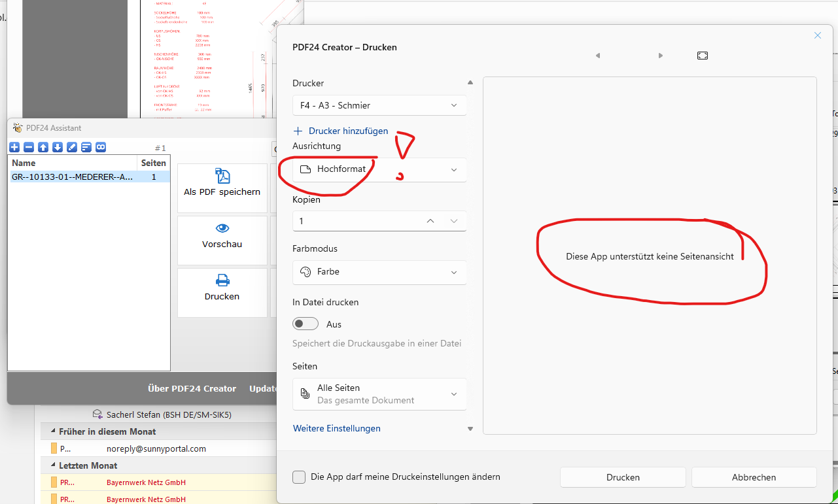Image resolution: width=838 pixels, height=504 pixels.
Task: Toggle the 'In Datei drucken' switch
Action: (x=306, y=324)
